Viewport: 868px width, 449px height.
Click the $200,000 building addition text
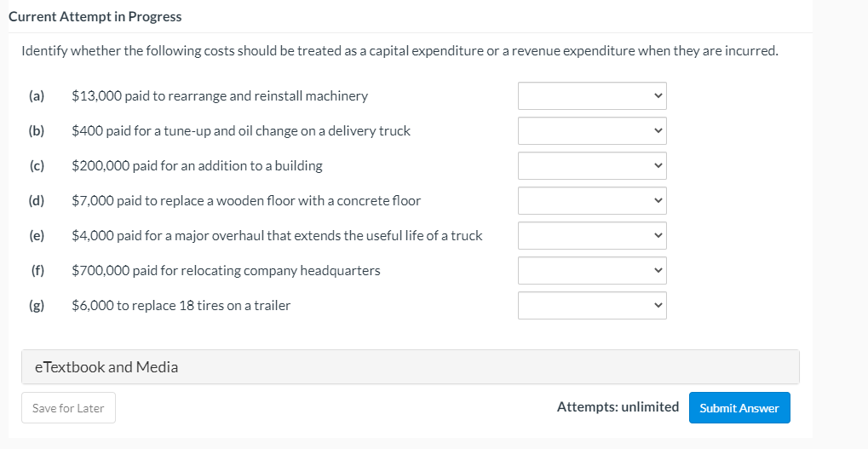click(x=197, y=165)
